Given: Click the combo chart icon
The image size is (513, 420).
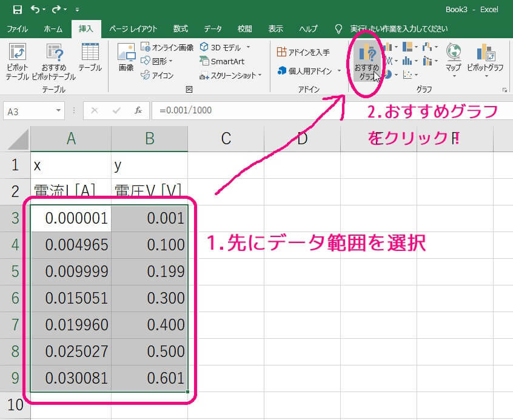Looking at the screenshot, I should pyautogui.click(x=427, y=61).
